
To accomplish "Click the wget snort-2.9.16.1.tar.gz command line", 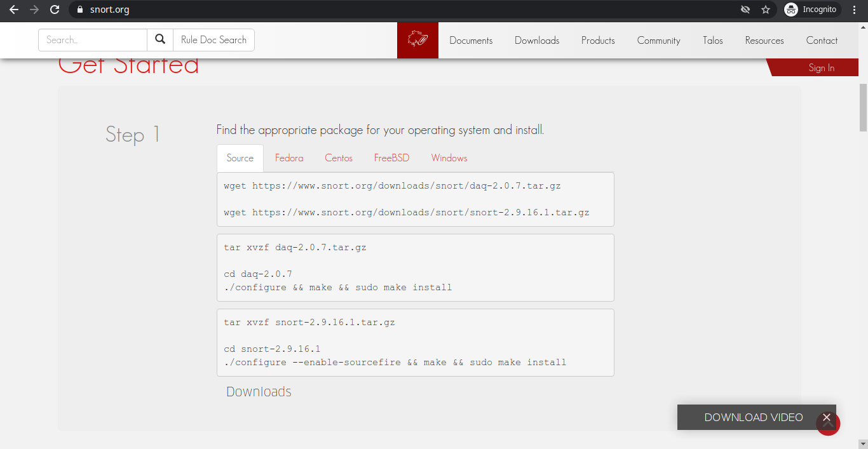I will tap(407, 213).
